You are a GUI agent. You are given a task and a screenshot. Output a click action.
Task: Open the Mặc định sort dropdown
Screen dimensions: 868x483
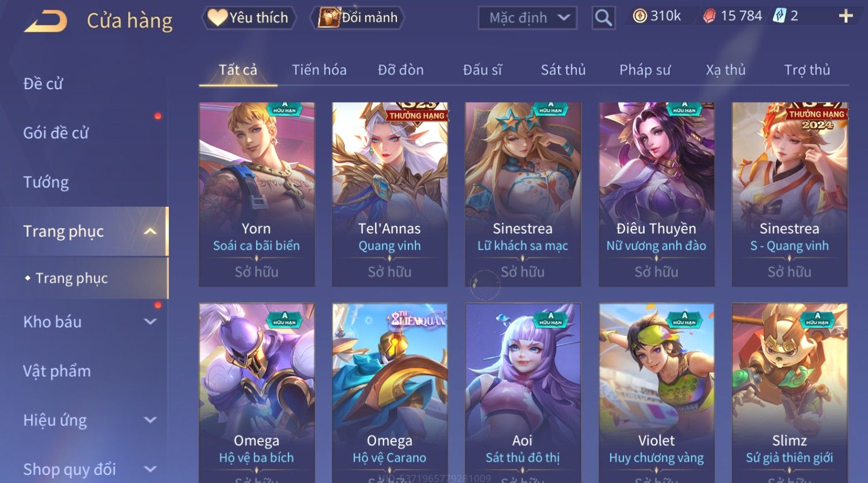point(528,18)
